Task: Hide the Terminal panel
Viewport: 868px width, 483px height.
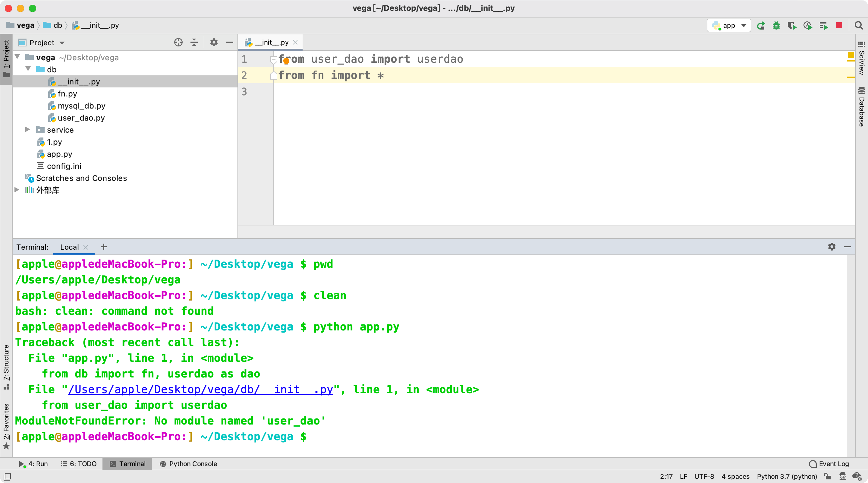Action: click(848, 247)
